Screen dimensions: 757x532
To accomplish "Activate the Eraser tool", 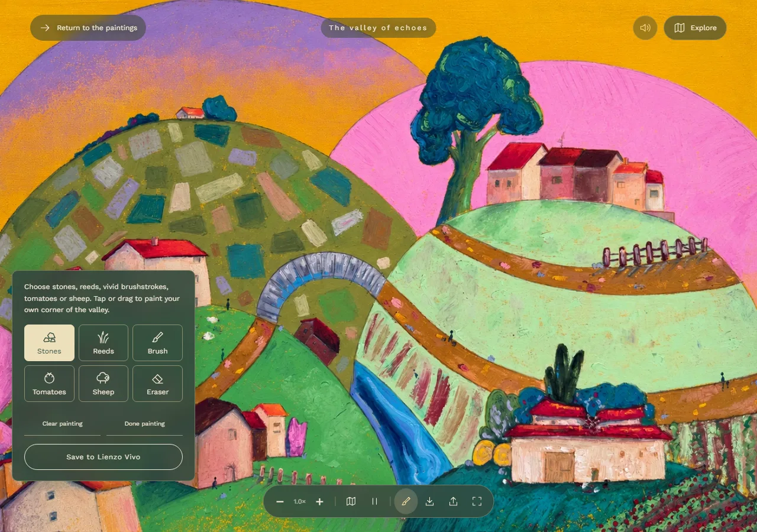I will [157, 384].
